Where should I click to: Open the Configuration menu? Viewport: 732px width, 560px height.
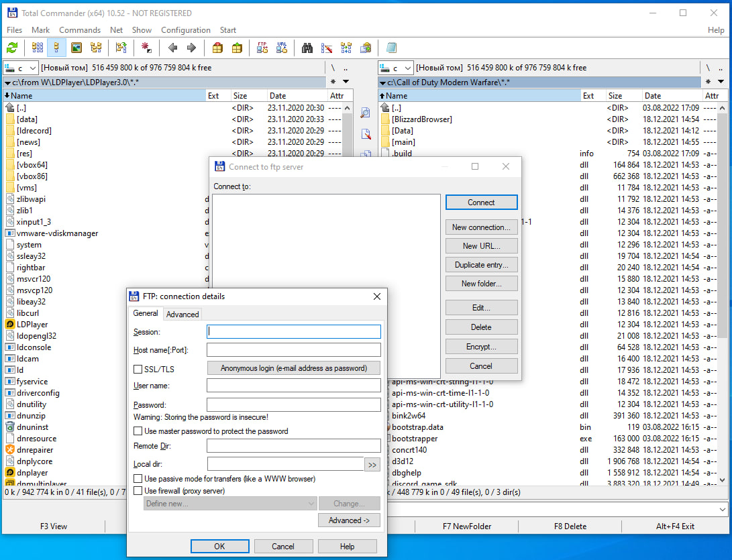click(x=186, y=30)
